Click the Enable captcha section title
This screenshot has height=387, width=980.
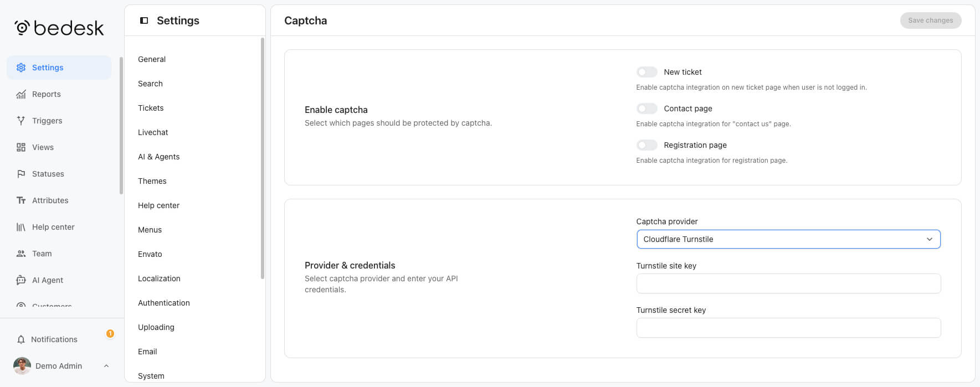pos(336,110)
